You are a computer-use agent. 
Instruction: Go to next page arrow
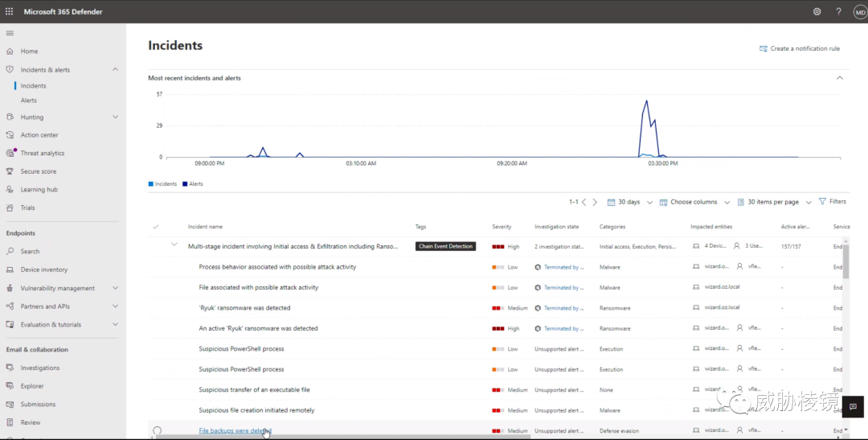595,202
